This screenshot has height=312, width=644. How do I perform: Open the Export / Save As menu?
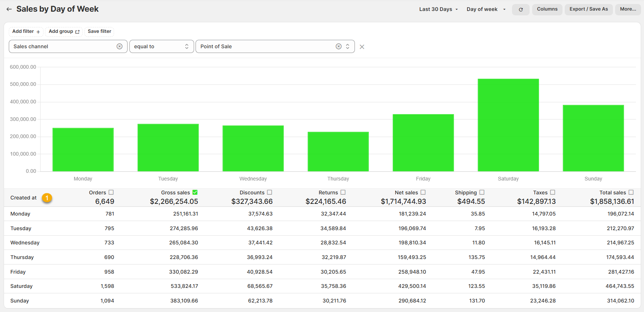588,9
